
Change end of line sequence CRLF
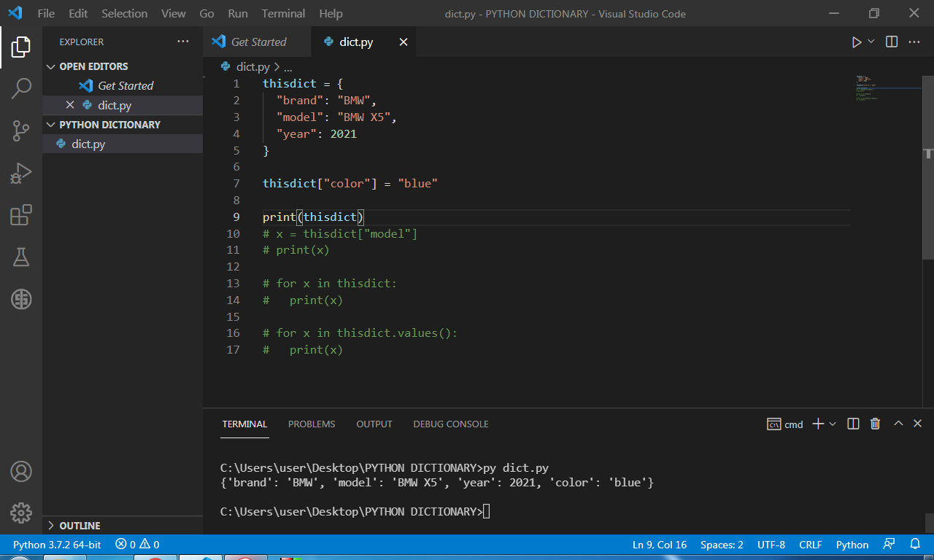point(811,544)
